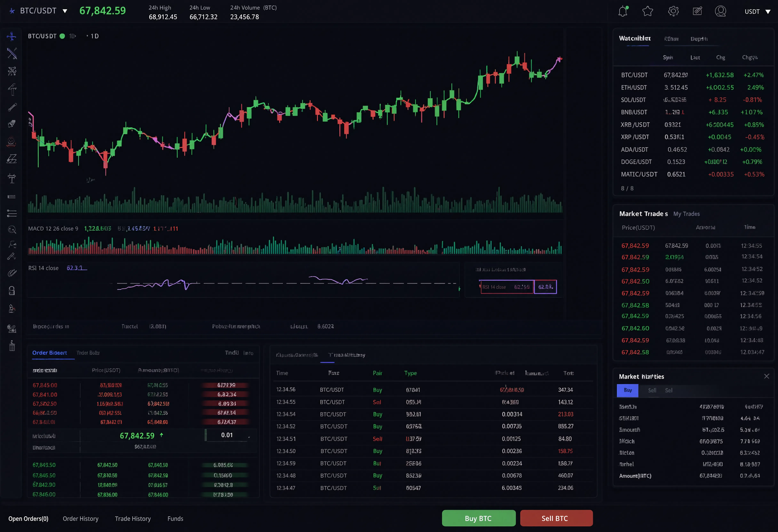The image size is (778, 532).
Task: Switch to the Funds tab
Action: (175, 519)
